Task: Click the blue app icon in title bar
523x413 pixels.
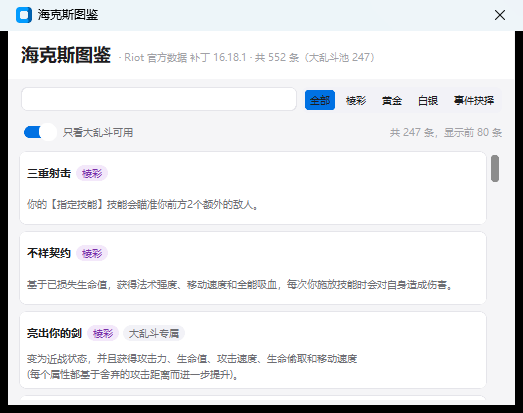Action: coord(24,15)
